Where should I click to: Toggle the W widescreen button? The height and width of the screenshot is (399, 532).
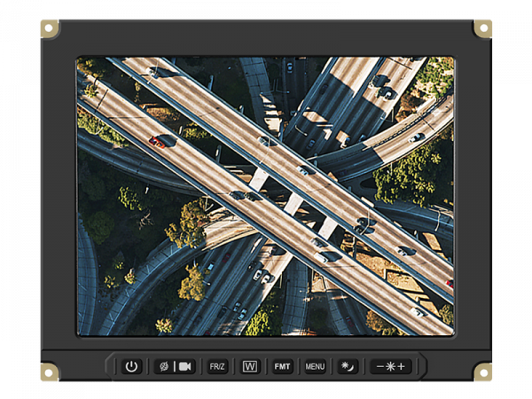250,366
